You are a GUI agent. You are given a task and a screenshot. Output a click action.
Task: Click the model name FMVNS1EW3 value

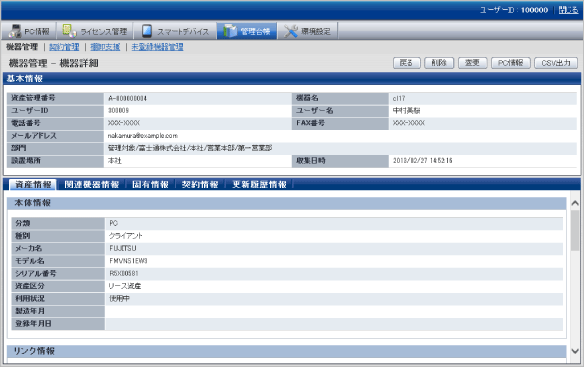tap(128, 261)
